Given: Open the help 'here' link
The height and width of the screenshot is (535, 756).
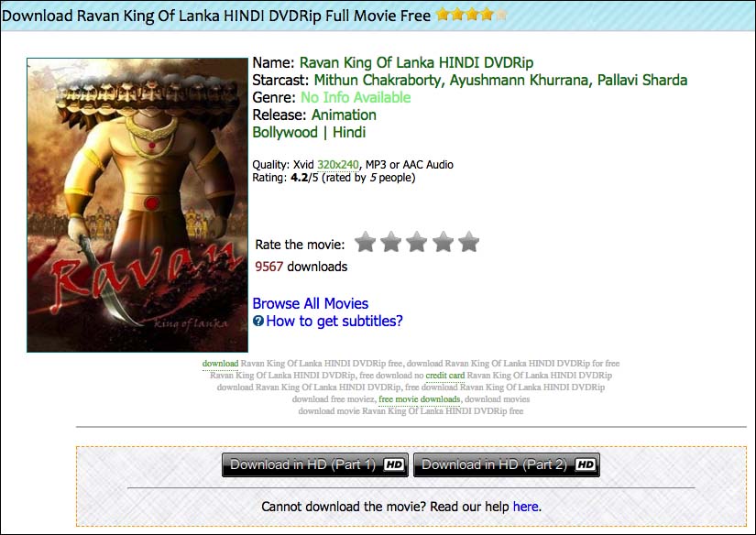Looking at the screenshot, I should click(526, 507).
